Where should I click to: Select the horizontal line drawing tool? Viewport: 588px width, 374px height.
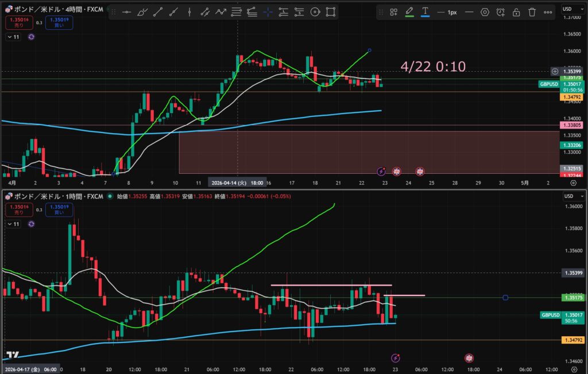(x=126, y=12)
